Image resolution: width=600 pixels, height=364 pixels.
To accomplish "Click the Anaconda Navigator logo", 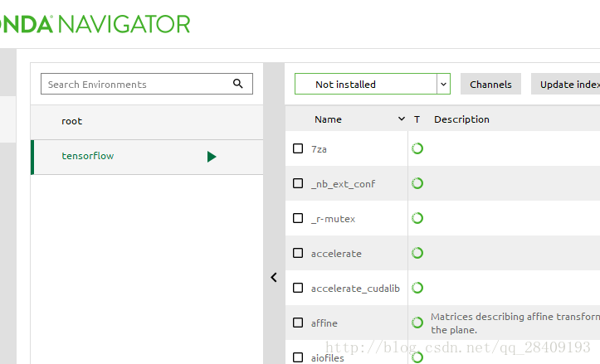I will pos(95,24).
